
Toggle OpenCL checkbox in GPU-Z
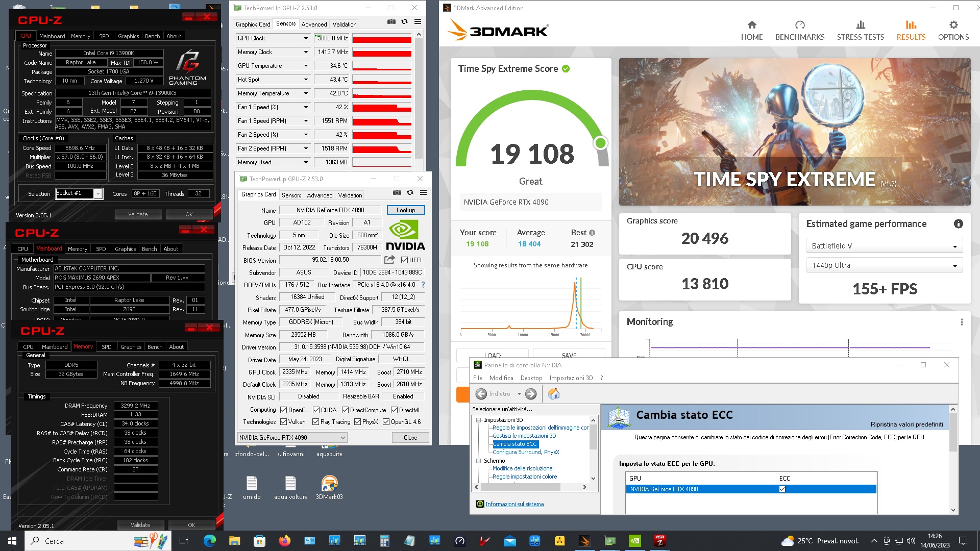coord(284,410)
